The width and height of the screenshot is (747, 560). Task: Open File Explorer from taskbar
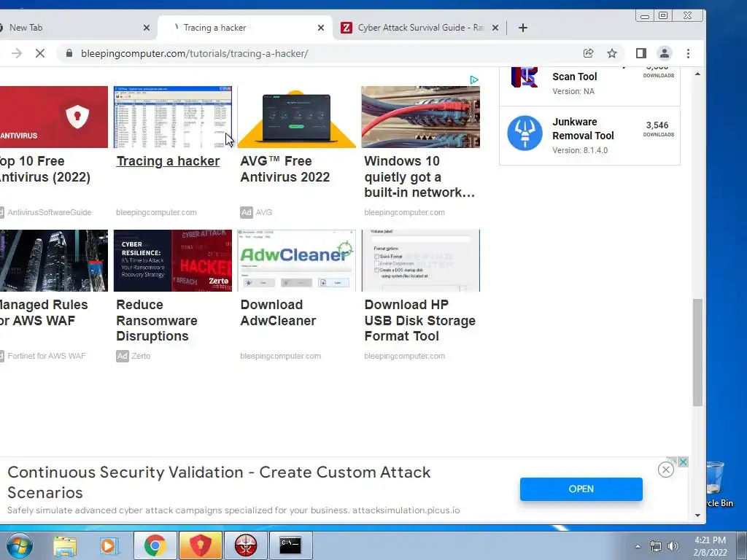65,545
